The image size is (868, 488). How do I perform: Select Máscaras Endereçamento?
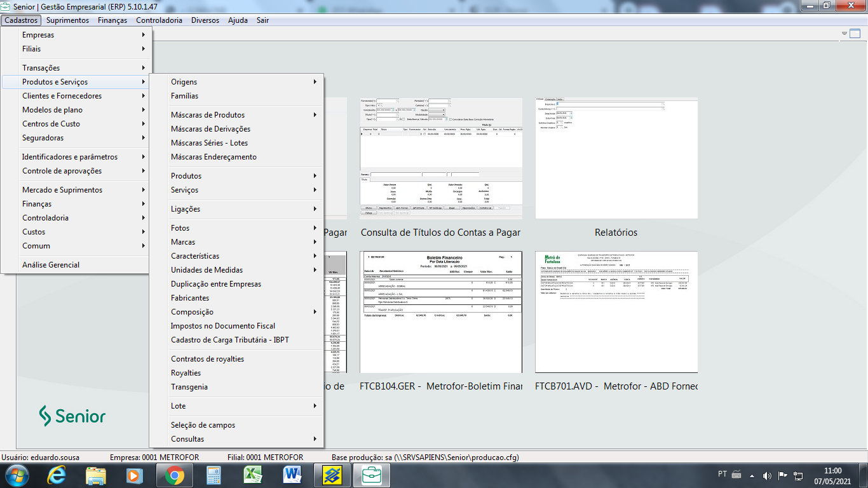[236, 157]
